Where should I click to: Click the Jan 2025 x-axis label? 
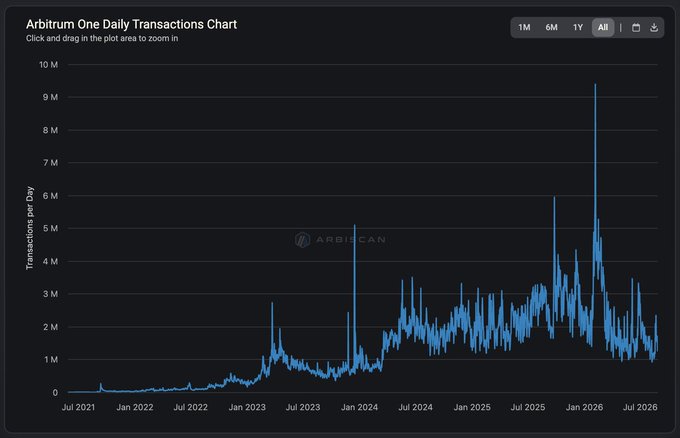coord(472,407)
